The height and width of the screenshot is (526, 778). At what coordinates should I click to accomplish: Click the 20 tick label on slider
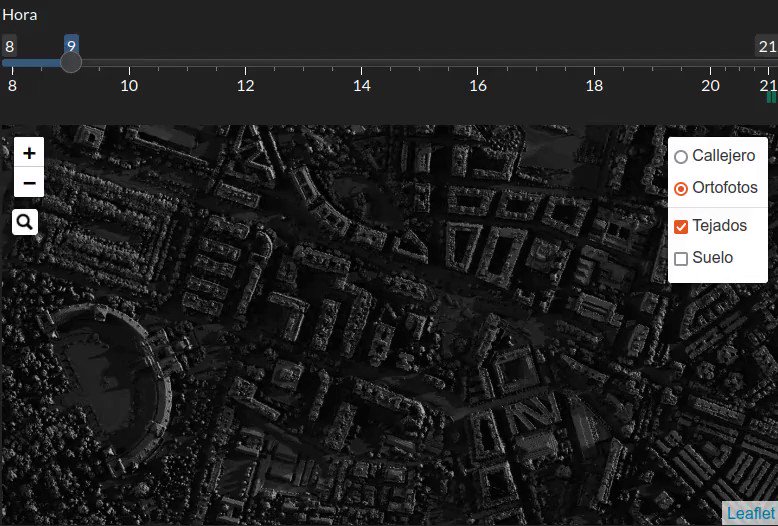coord(710,86)
